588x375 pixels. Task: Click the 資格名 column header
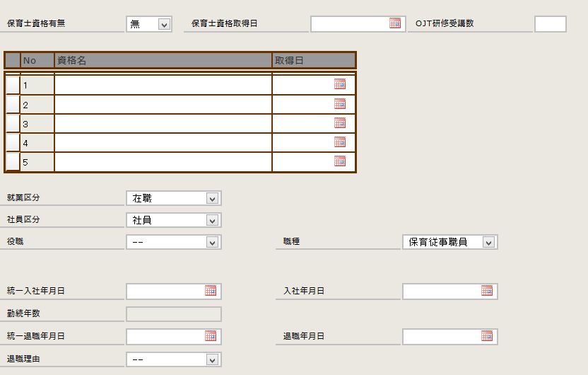tap(163, 61)
